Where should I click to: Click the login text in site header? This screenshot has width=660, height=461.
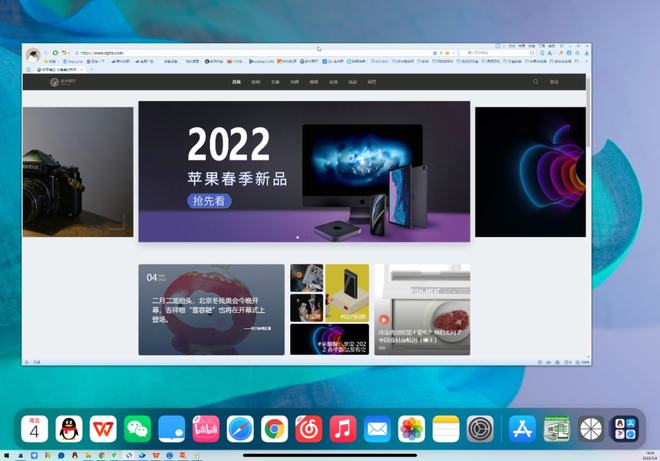coord(554,82)
